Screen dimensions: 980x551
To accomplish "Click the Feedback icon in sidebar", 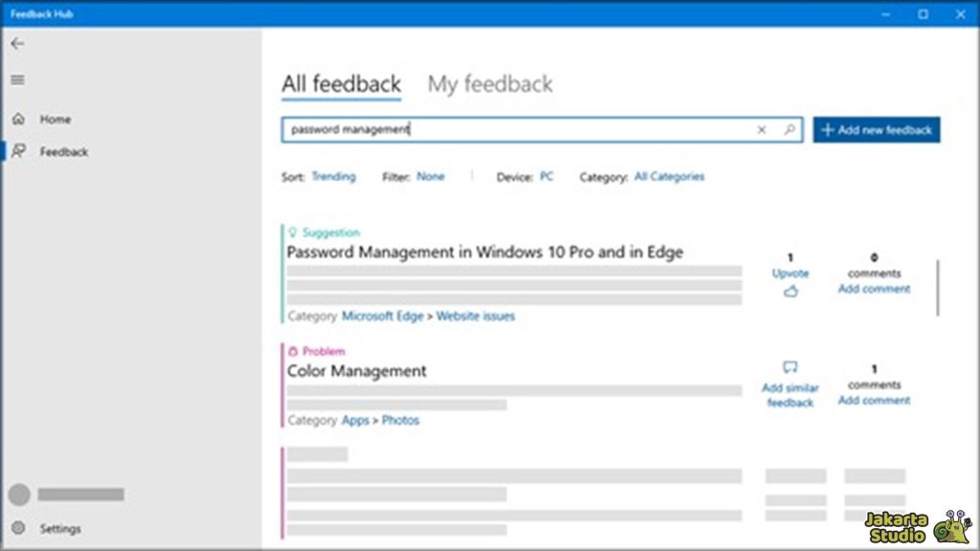I will (18, 151).
